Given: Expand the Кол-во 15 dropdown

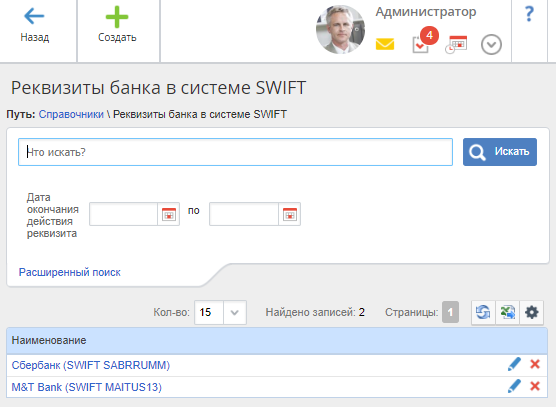Looking at the screenshot, I should pyautogui.click(x=234, y=312).
